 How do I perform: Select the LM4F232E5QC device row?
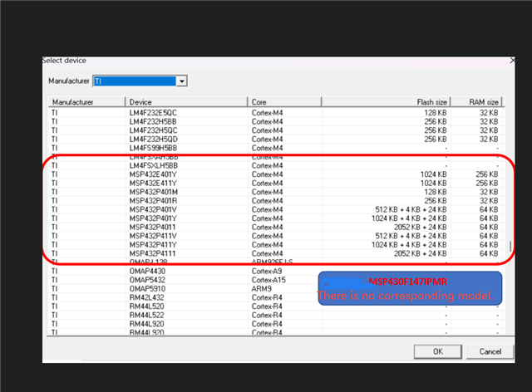(x=276, y=113)
